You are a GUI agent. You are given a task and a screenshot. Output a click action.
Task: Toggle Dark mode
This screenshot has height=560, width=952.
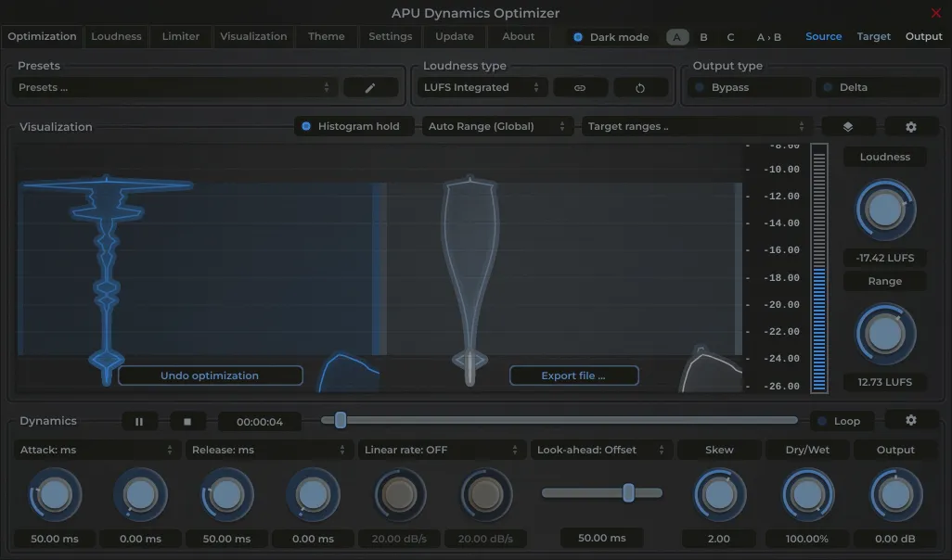(x=611, y=37)
